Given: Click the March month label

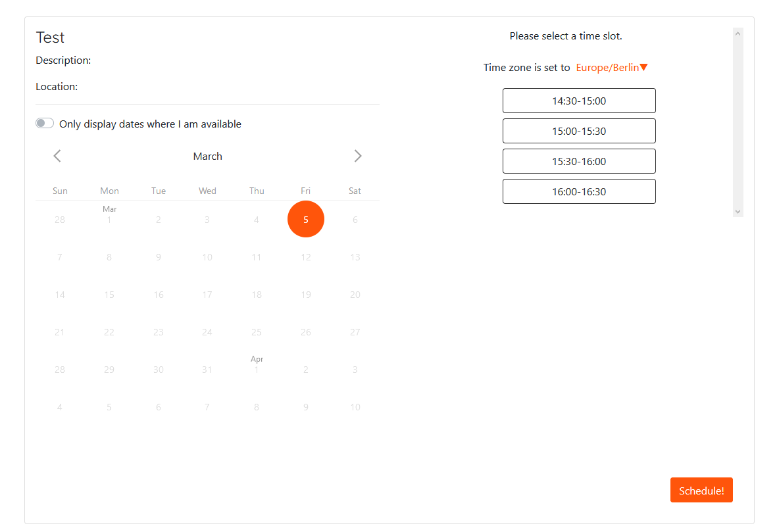Looking at the screenshot, I should coord(207,156).
